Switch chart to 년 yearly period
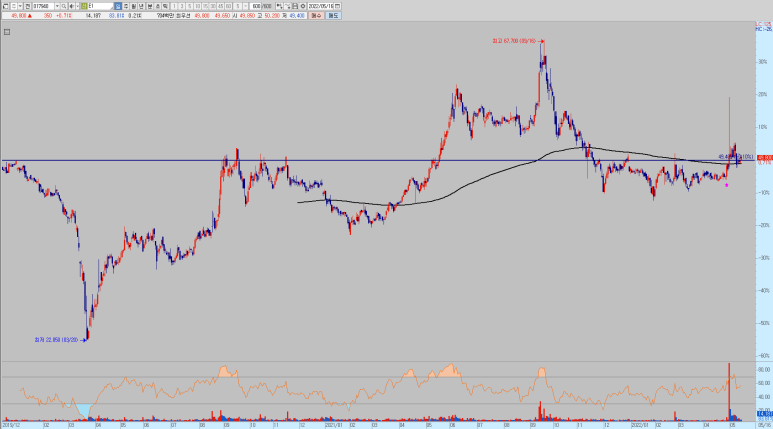 [x=141, y=6]
